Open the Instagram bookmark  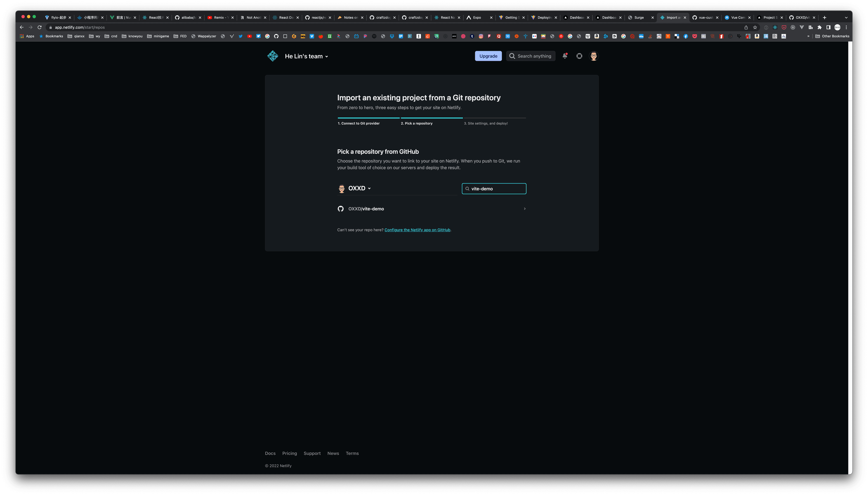click(x=481, y=36)
